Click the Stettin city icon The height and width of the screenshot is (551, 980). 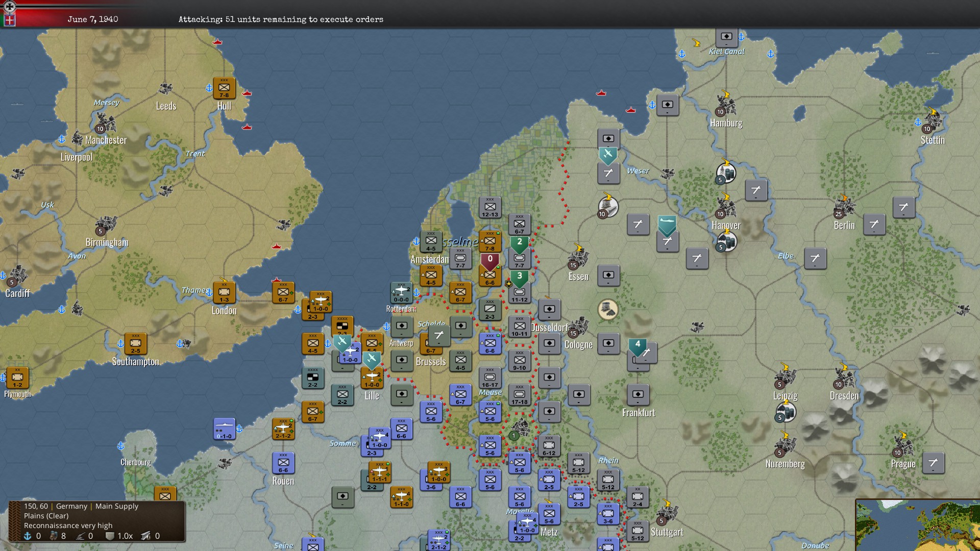click(933, 121)
